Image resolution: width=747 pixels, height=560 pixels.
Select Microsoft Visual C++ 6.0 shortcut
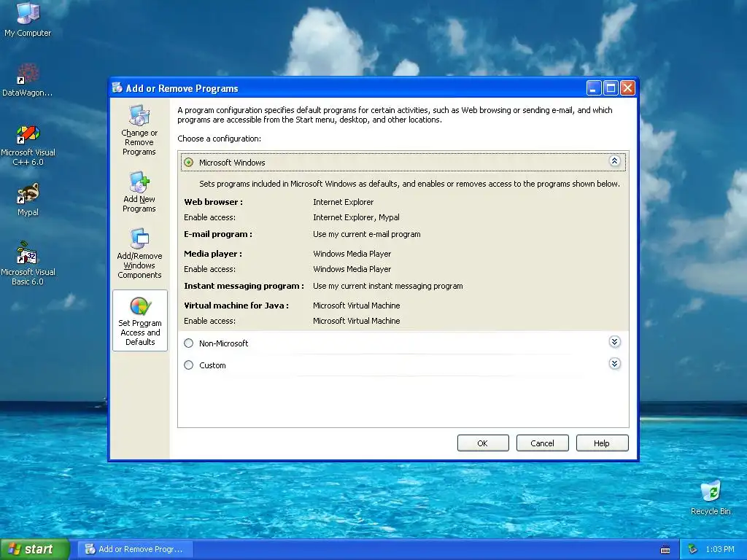(28, 145)
